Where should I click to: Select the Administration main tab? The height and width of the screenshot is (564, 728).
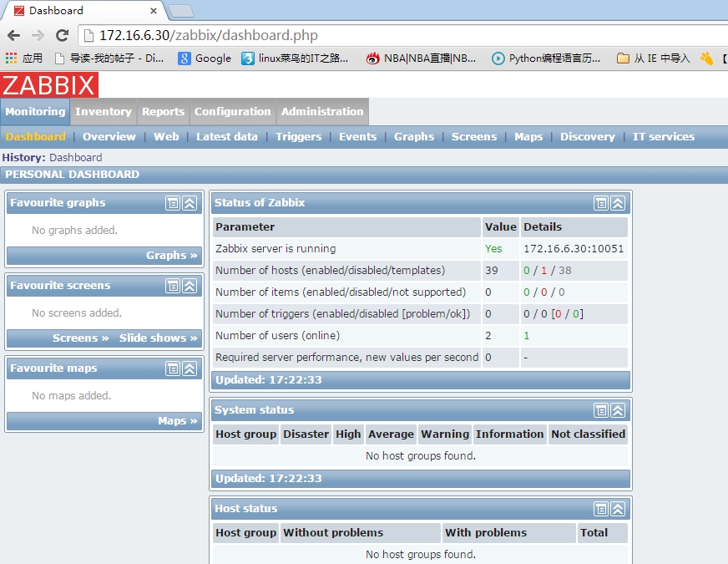click(x=322, y=111)
